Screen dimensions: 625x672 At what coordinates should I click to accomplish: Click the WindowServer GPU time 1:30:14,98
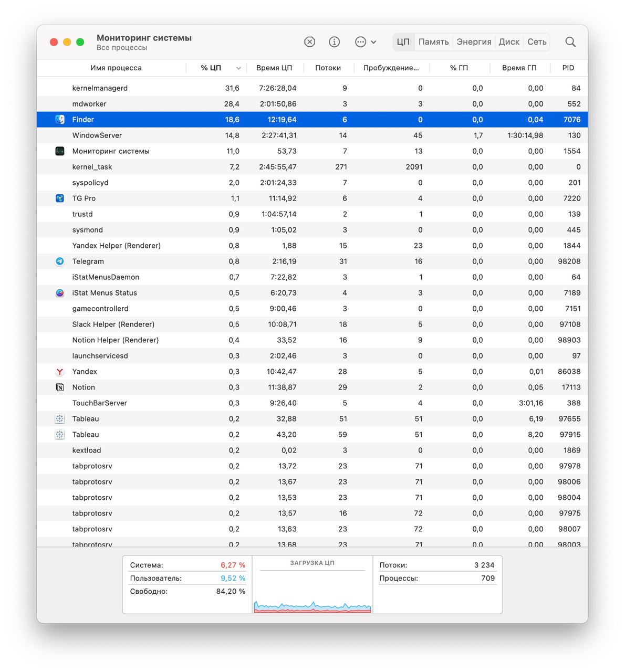coord(525,135)
